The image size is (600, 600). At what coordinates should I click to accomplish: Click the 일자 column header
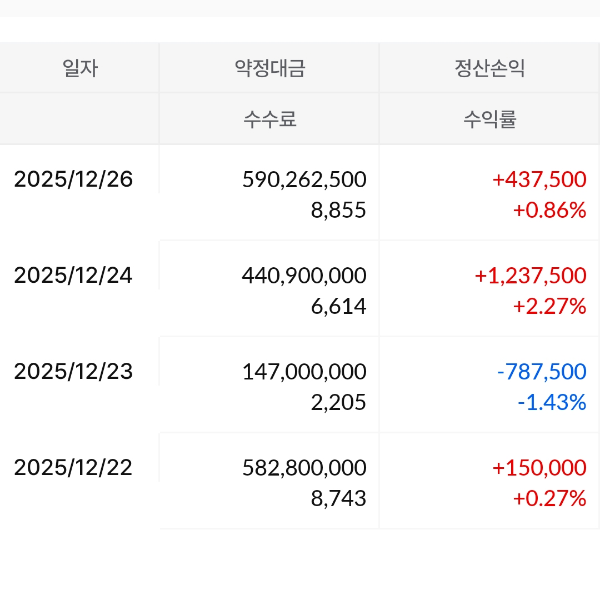coord(80,69)
